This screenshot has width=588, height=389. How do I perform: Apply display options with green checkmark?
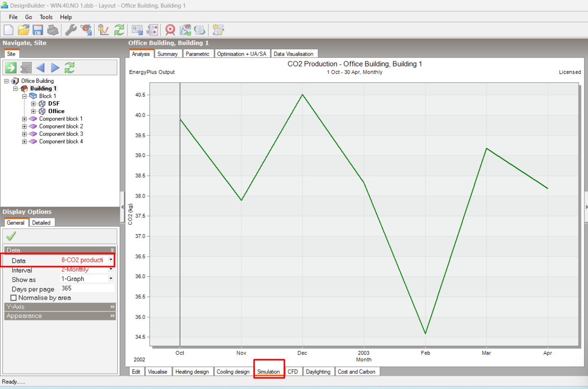[11, 236]
